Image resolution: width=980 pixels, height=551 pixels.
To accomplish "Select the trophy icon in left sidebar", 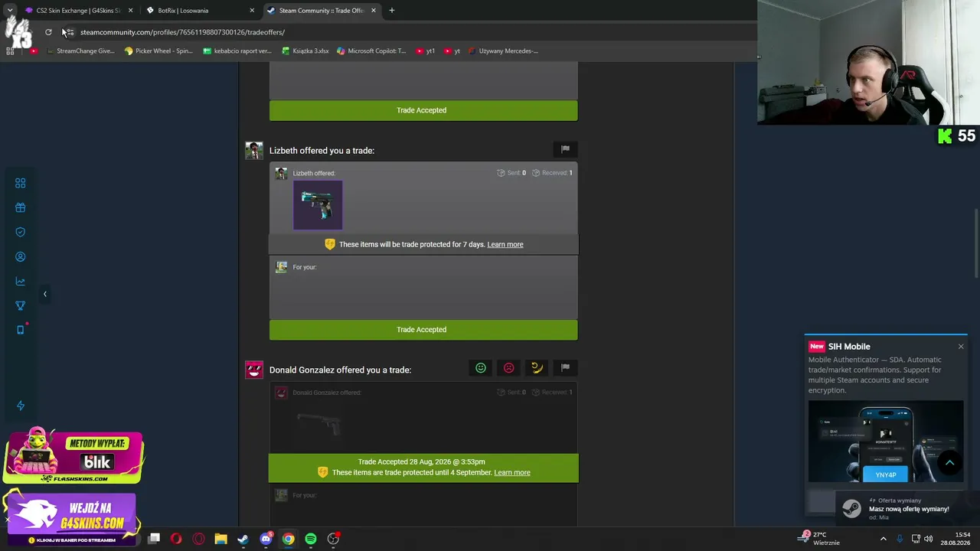I will coord(21,305).
